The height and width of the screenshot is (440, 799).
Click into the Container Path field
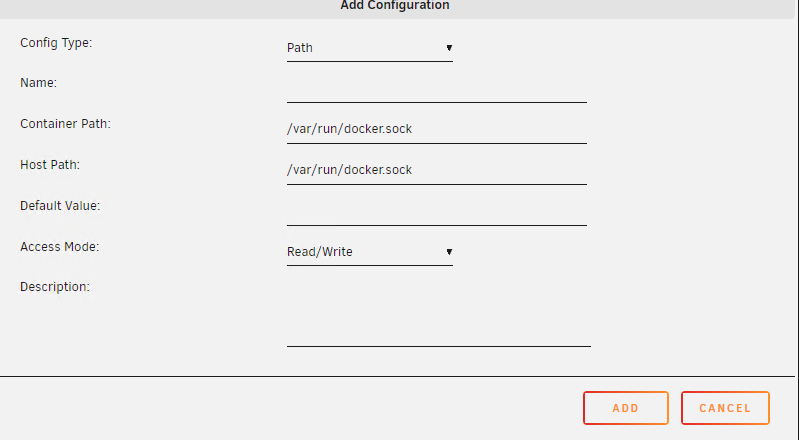tap(436, 129)
